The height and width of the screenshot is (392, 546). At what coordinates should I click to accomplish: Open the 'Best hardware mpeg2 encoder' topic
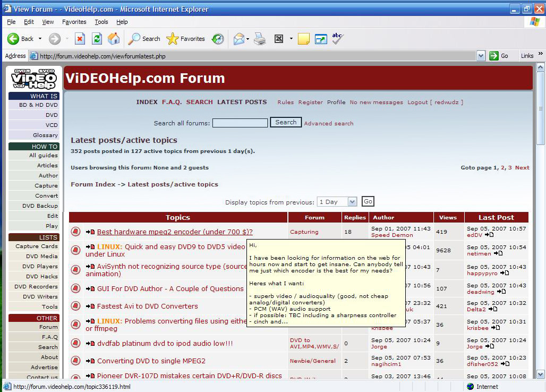[175, 232]
